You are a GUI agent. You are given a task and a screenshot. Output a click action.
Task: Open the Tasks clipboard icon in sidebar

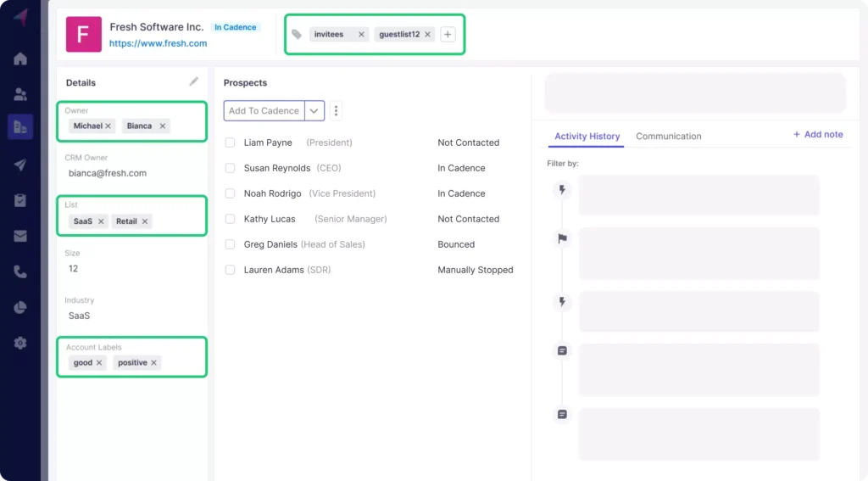(x=20, y=200)
